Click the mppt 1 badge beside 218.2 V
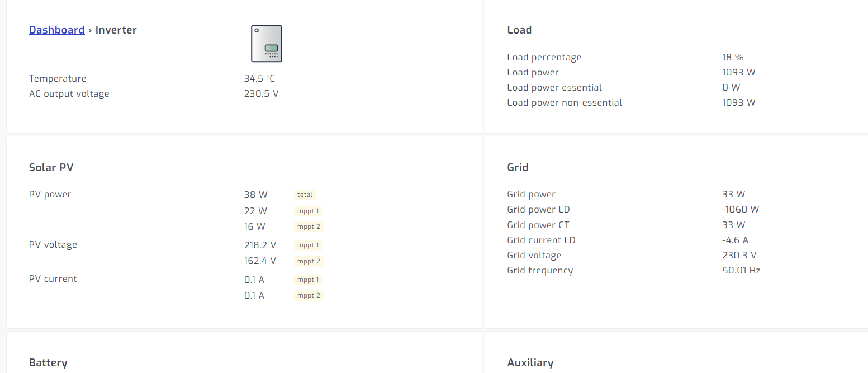This screenshot has width=868, height=373. [x=309, y=245]
